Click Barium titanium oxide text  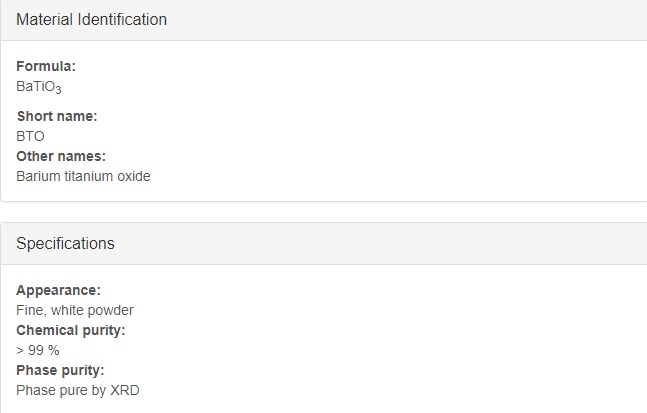pos(83,176)
